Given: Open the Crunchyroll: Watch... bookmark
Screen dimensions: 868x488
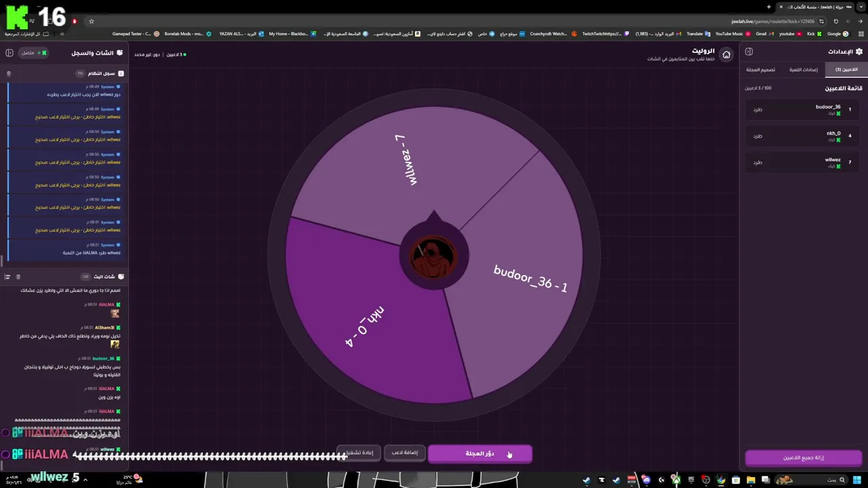Looking at the screenshot, I should pyautogui.click(x=553, y=34).
